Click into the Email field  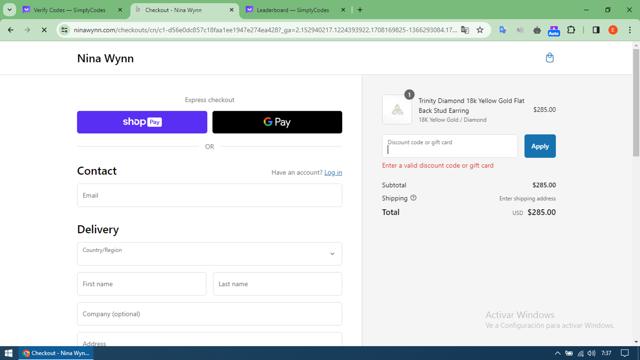click(x=209, y=195)
